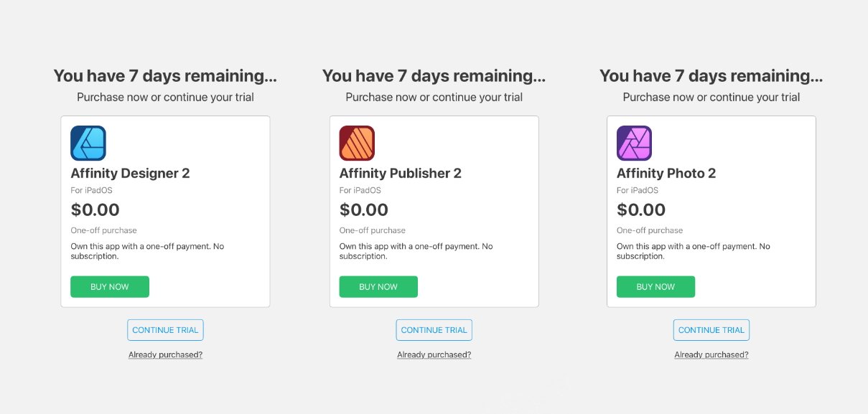Continue the trial for Affinity Designer 2
Image resolution: width=868 pixels, height=414 pixels.
pyautogui.click(x=165, y=329)
